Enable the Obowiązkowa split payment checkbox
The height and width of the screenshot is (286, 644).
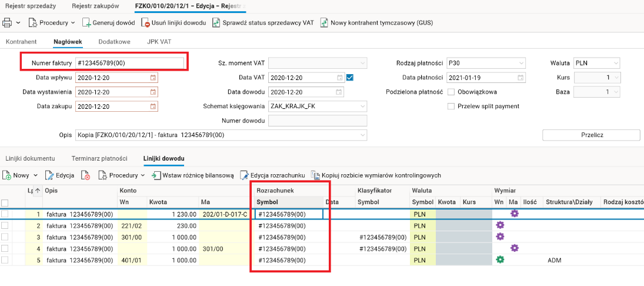451,92
